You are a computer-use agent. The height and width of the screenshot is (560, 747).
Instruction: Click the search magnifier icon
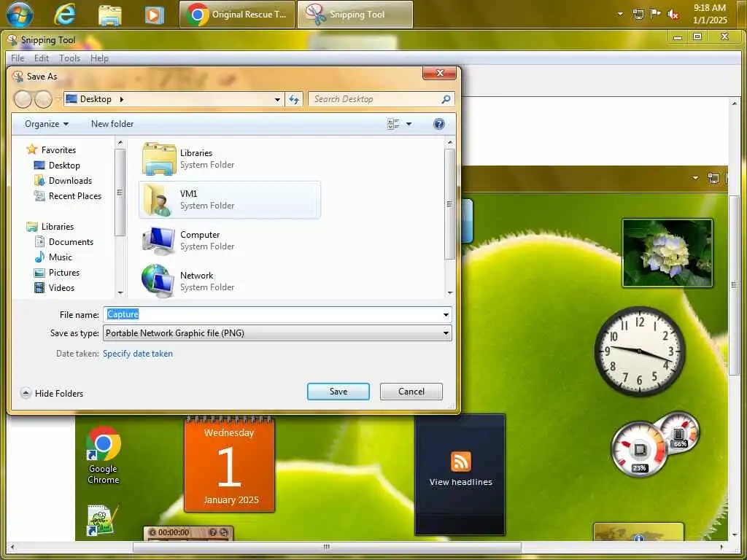446,99
